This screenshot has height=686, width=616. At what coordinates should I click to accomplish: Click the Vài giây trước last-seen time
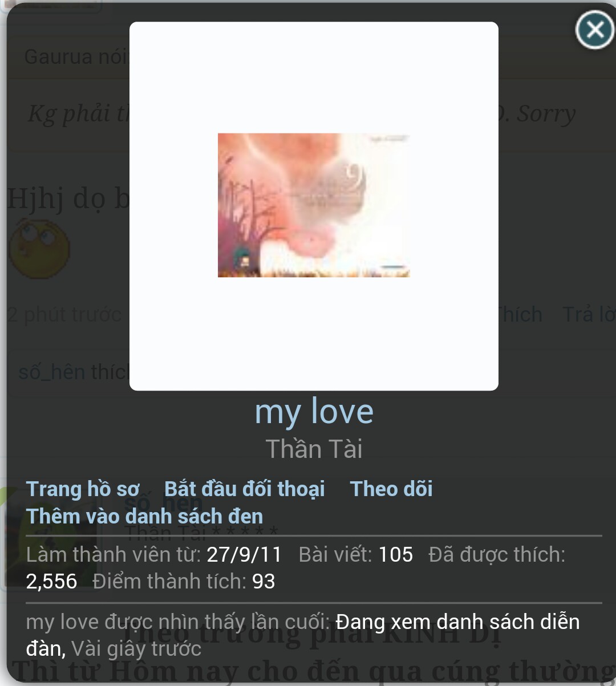pos(136,648)
